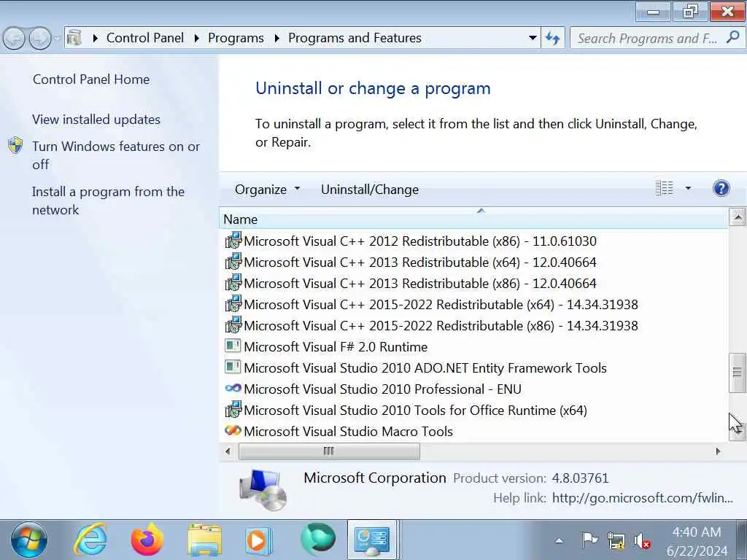
Task: Click infinity icon of Visual Studio 2010 Professional
Action: pyautogui.click(x=233, y=388)
